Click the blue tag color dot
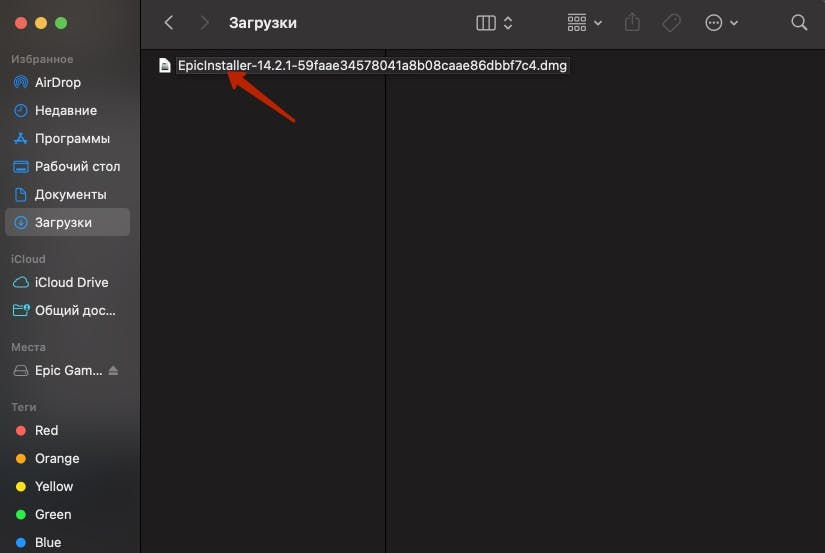Screen dimensions: 825x553 coord(21,542)
